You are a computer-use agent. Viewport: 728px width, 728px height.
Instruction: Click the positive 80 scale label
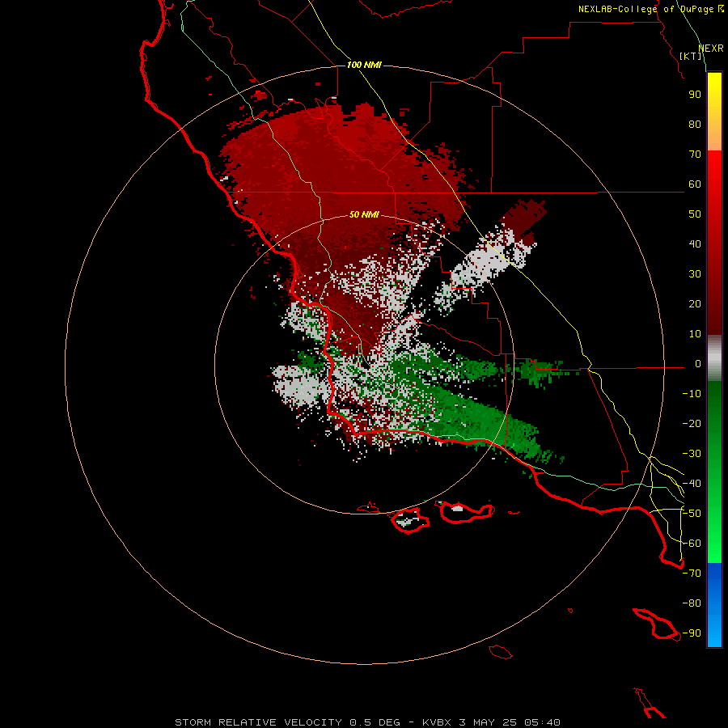tap(695, 125)
